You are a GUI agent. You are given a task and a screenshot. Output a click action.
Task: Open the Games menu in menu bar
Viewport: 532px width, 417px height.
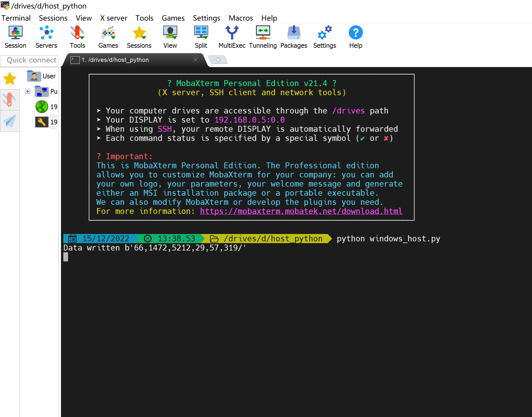coord(173,18)
